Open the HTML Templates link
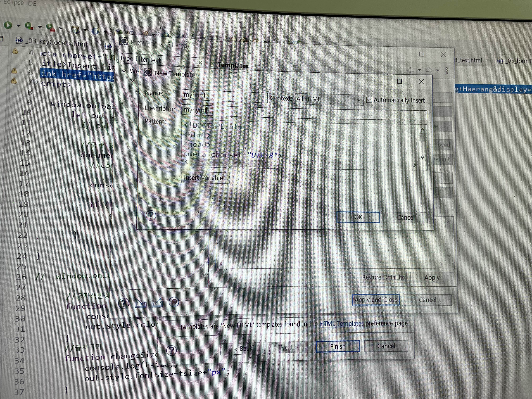Viewport: 532px width, 399px height. click(341, 324)
